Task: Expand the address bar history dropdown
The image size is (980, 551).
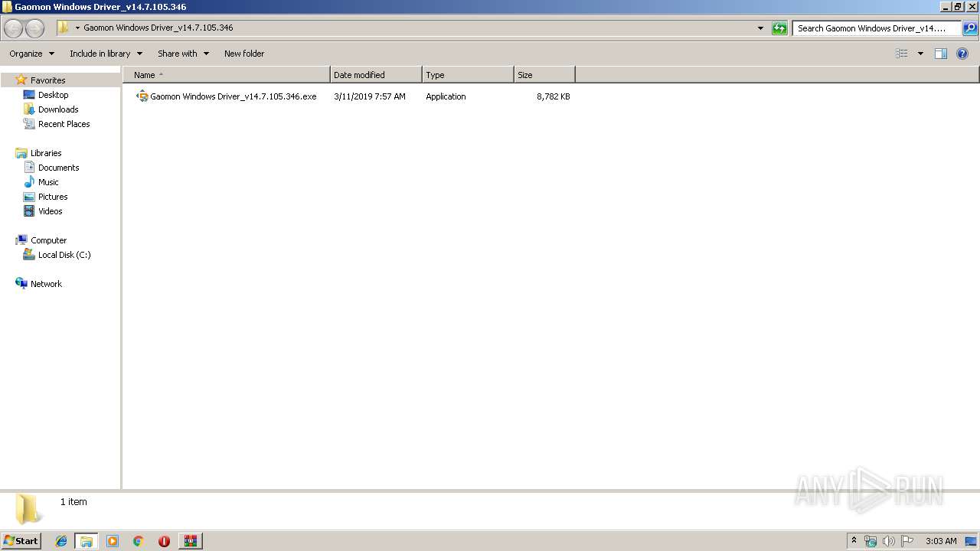Action: (x=760, y=28)
